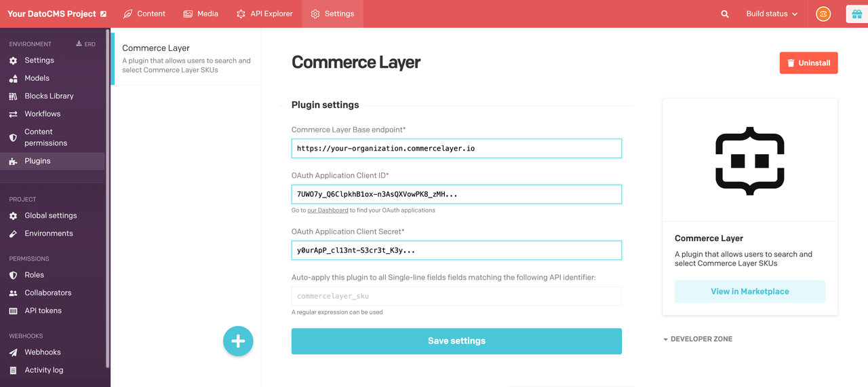Image resolution: width=868 pixels, height=387 pixels.
Task: Expand the Developer Zone section
Action: click(x=698, y=339)
